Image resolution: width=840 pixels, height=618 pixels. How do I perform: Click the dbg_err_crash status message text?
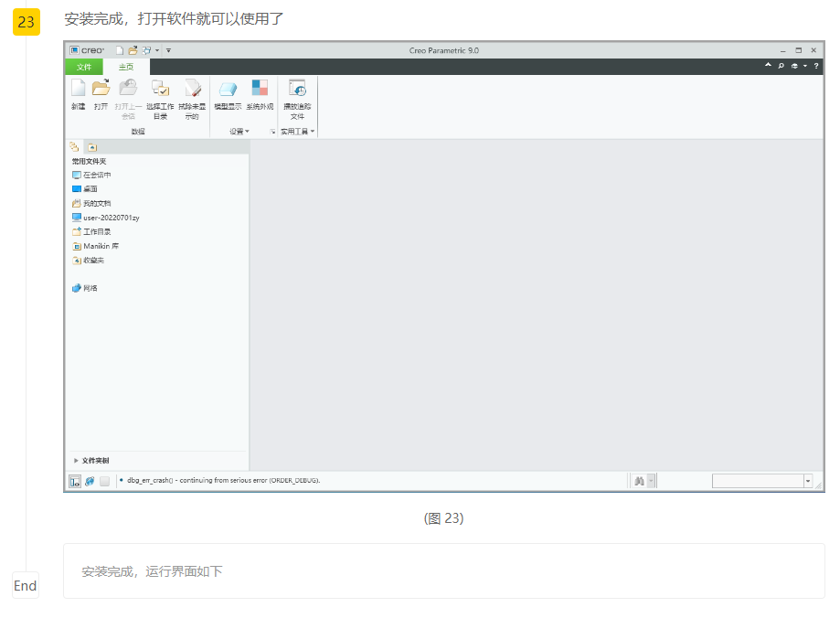click(x=223, y=480)
